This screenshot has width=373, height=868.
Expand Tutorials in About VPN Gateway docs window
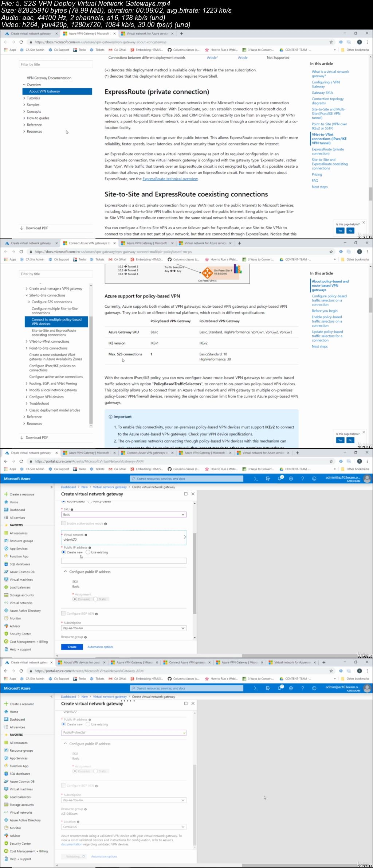tap(24, 98)
